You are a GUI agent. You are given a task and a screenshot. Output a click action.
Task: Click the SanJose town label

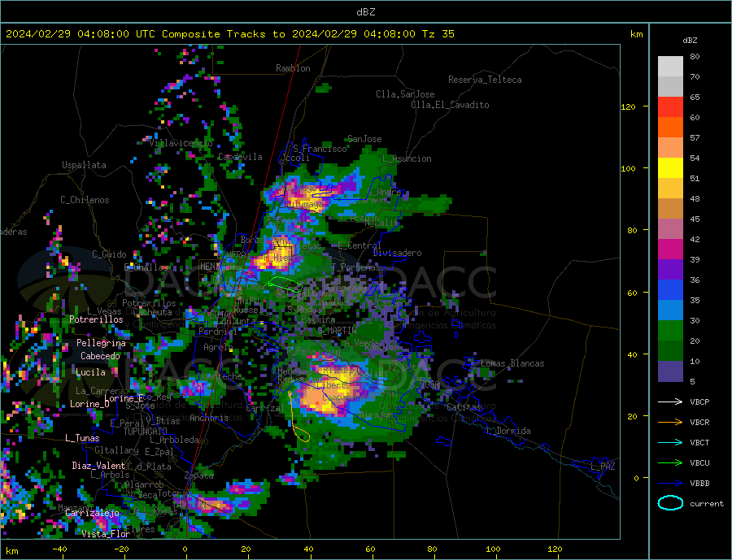pos(364,139)
